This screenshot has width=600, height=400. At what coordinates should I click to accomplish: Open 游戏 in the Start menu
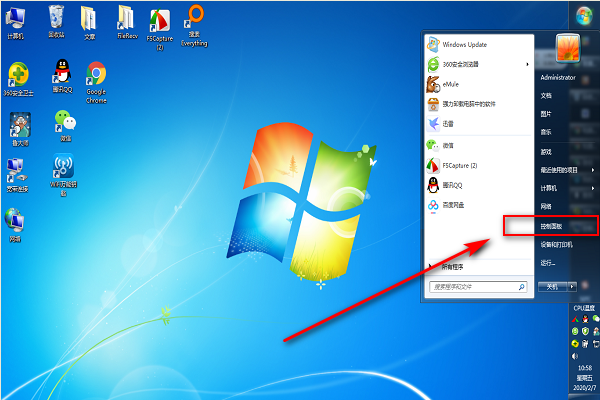(546, 152)
